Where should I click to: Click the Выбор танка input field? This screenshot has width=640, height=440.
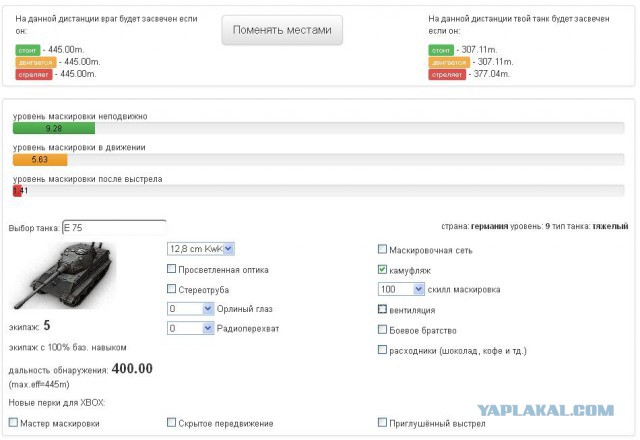click(114, 228)
